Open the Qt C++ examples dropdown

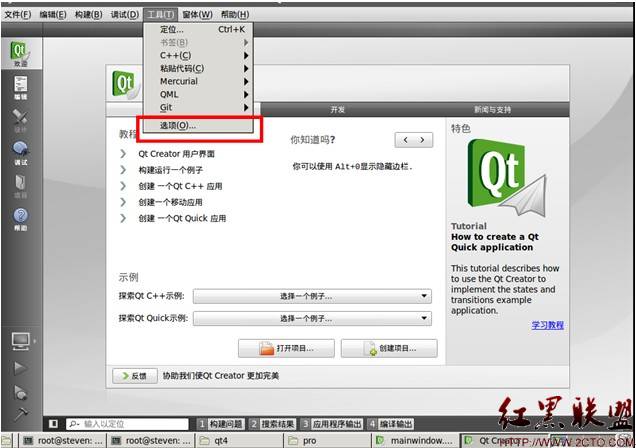pyautogui.click(x=312, y=296)
